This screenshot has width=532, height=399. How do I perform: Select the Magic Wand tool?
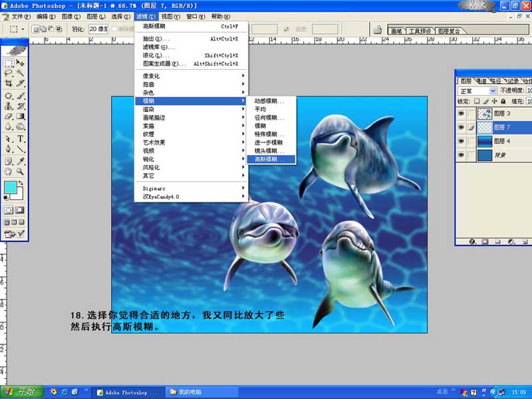click(x=21, y=73)
